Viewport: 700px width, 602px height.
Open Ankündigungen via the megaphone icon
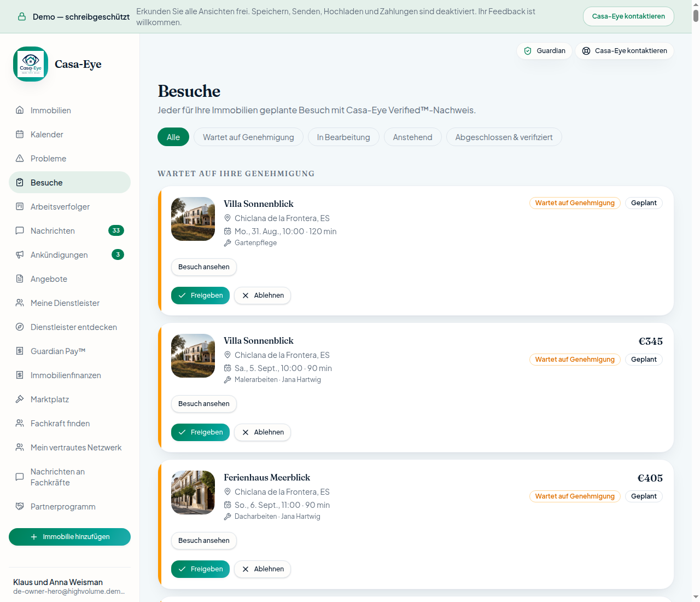pyautogui.click(x=20, y=254)
